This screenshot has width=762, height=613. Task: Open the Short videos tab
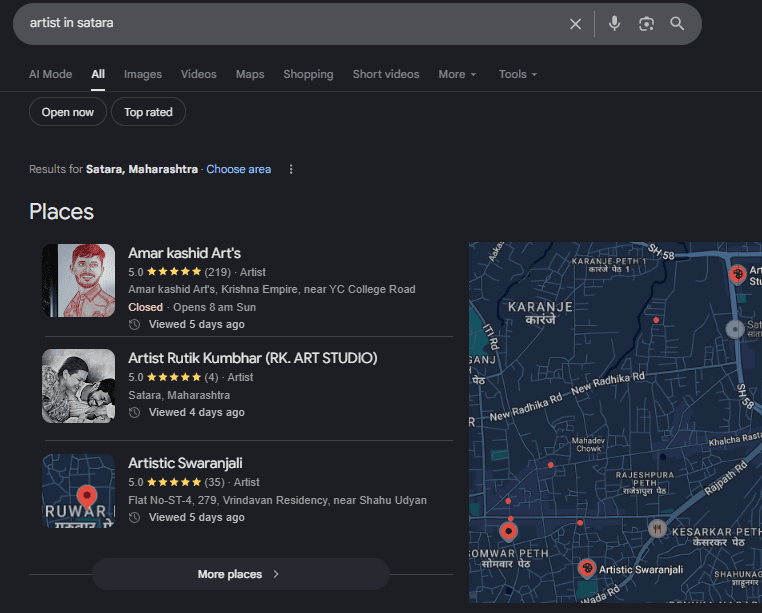click(386, 74)
